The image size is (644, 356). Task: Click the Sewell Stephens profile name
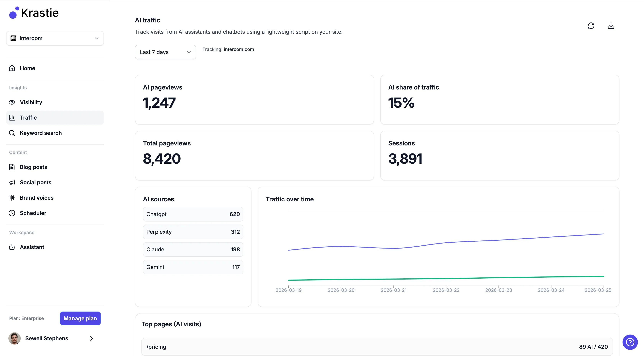(47, 338)
